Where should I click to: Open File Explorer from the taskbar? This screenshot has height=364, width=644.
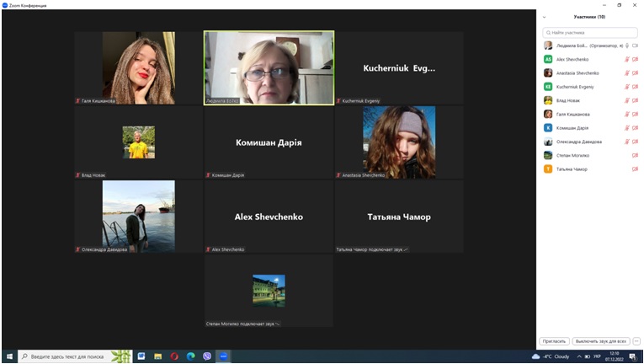[157, 356]
